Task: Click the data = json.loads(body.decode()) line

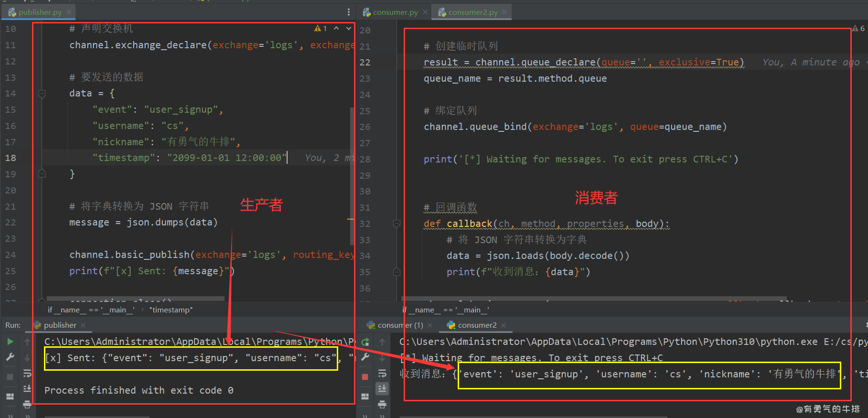Action: click(x=538, y=256)
